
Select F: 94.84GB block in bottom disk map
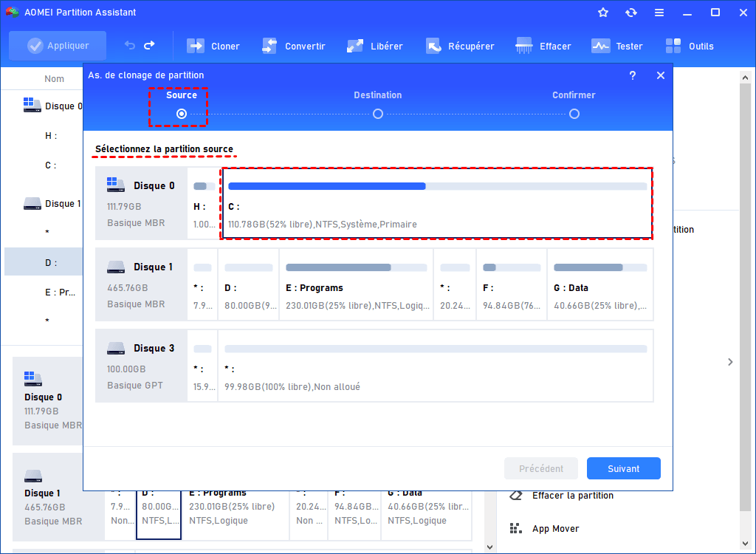354,514
